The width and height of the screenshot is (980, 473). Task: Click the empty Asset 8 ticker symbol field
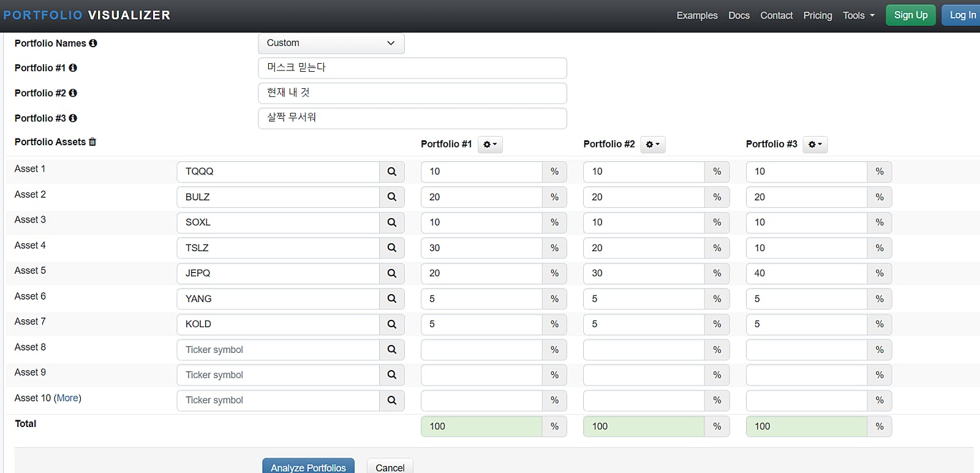(279, 350)
